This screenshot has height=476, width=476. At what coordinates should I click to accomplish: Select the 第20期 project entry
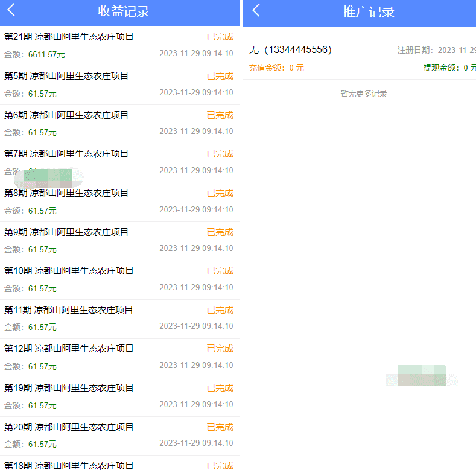69,427
